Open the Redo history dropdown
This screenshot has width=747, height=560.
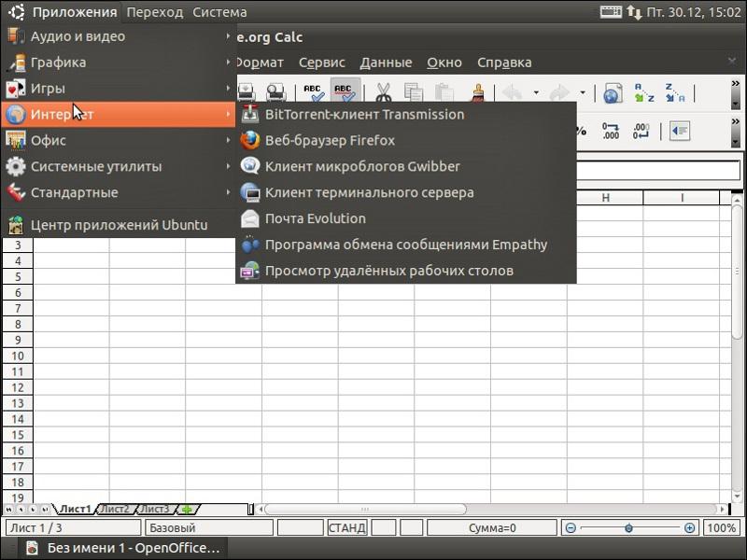coord(582,92)
